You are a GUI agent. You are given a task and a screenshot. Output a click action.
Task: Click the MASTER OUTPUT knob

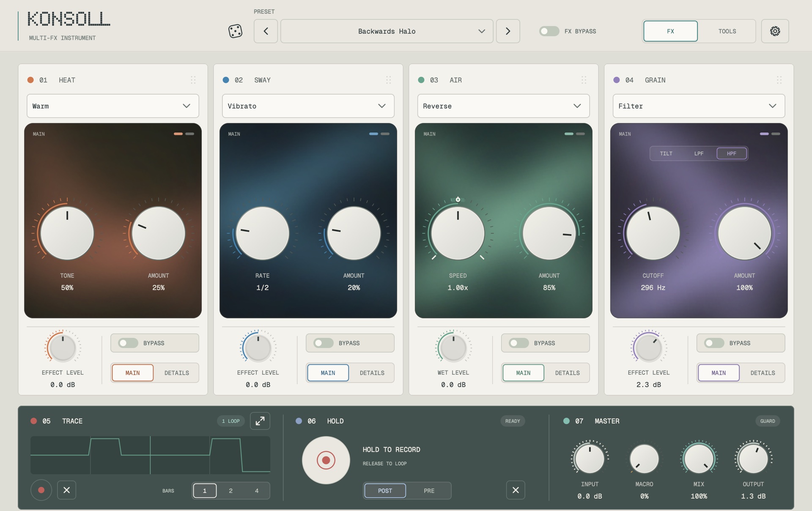[753, 459]
